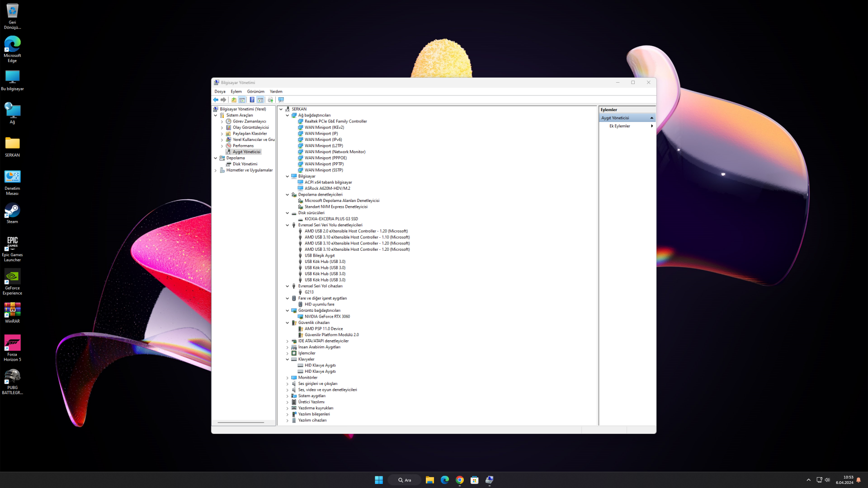Click the Update driver software toolbar icon
The height and width of the screenshot is (488, 868).
(x=270, y=100)
